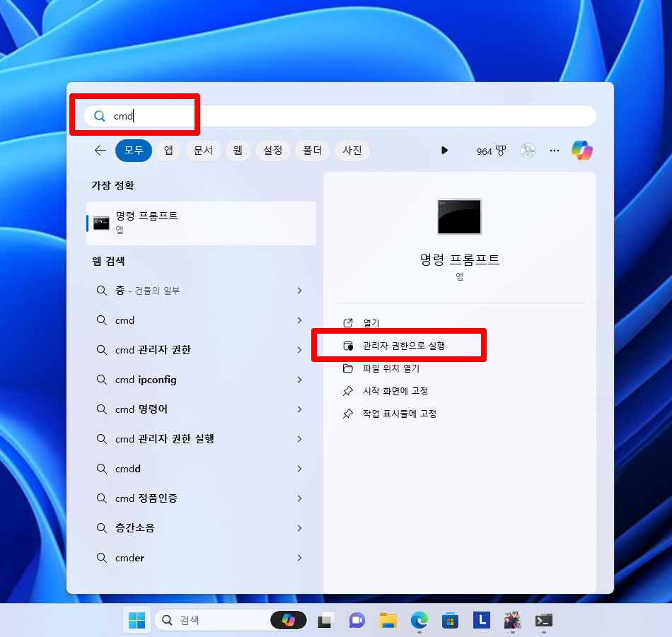Switch to the 설정 filter tab
Image resolution: width=672 pixels, height=637 pixels.
pyautogui.click(x=272, y=151)
